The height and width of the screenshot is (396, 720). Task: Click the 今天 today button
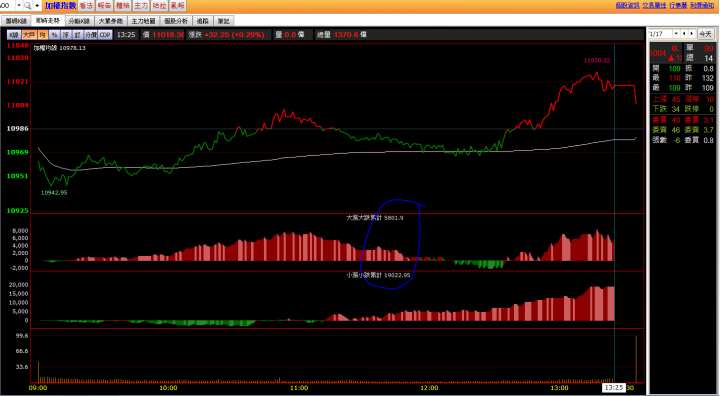pos(705,34)
